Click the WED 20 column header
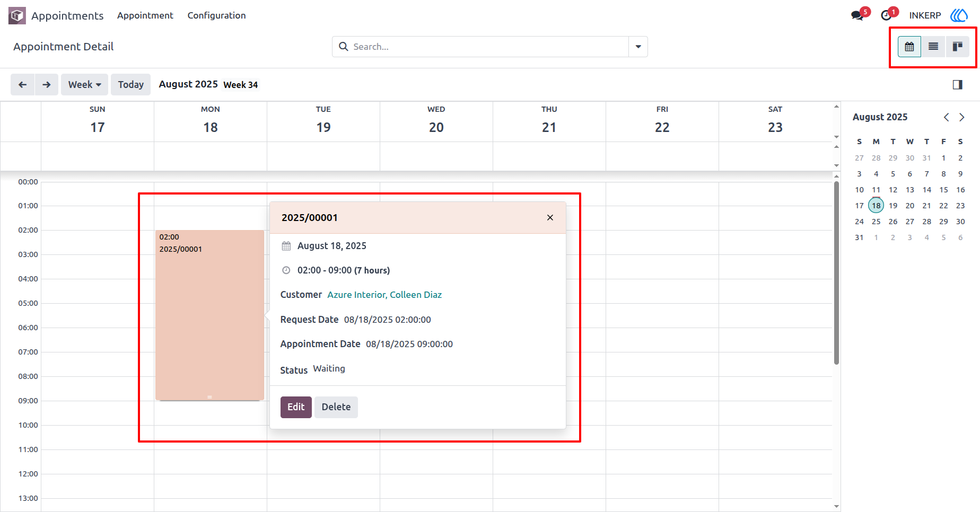Image resolution: width=980 pixels, height=512 pixels. pos(436,121)
